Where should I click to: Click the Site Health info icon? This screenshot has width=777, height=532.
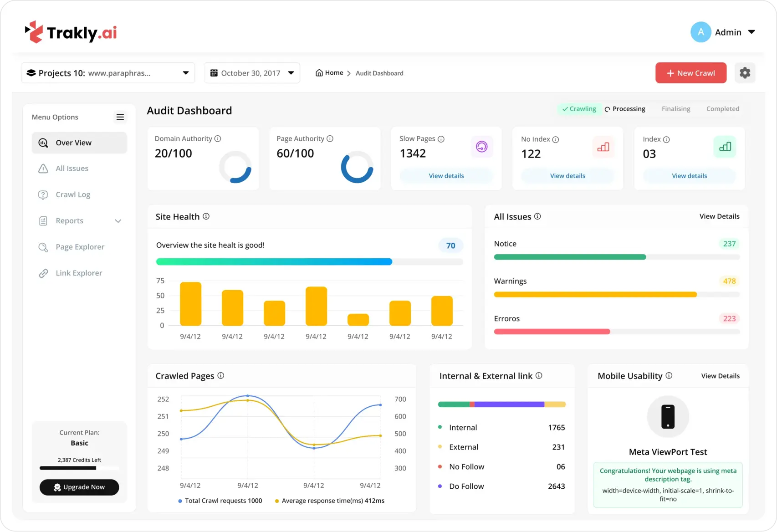coord(206,216)
